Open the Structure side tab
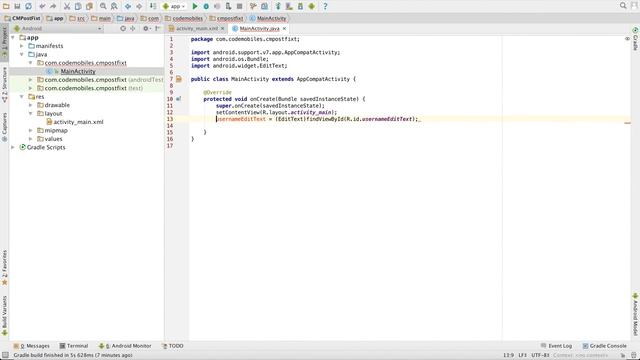 [x=4, y=84]
